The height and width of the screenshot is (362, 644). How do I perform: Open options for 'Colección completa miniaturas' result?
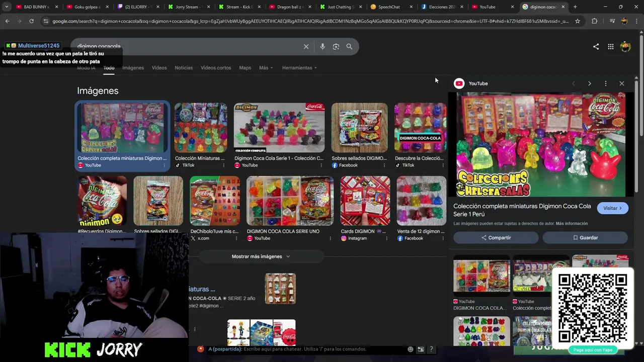(x=164, y=165)
